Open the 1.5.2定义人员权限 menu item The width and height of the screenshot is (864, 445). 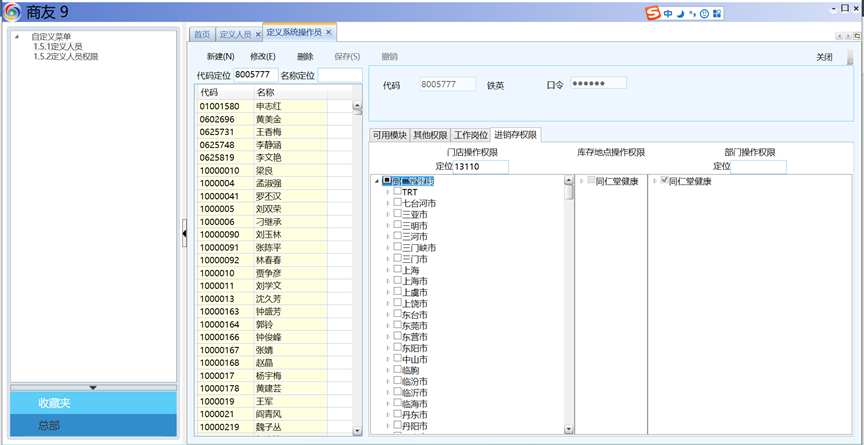(x=66, y=56)
